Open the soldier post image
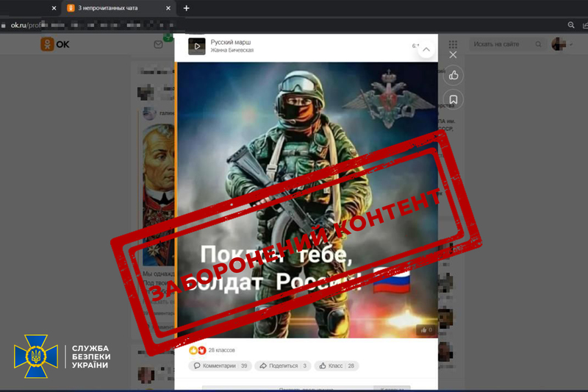The width and height of the screenshot is (588, 392). click(307, 200)
